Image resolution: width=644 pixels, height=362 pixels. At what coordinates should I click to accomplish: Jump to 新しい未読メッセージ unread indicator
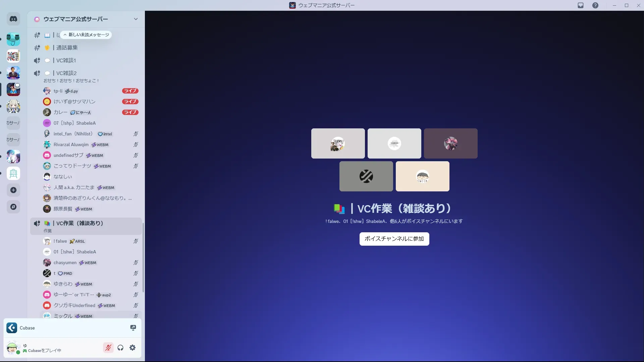pyautogui.click(x=86, y=35)
